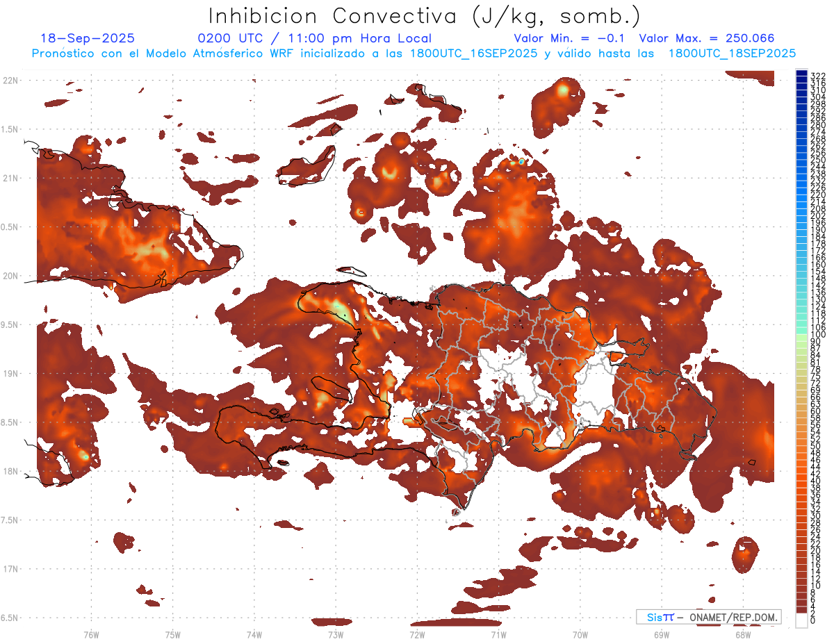Image resolution: width=834 pixels, height=644 pixels.
Task: Click the 22N latitude axis label
Action: [x=10, y=81]
